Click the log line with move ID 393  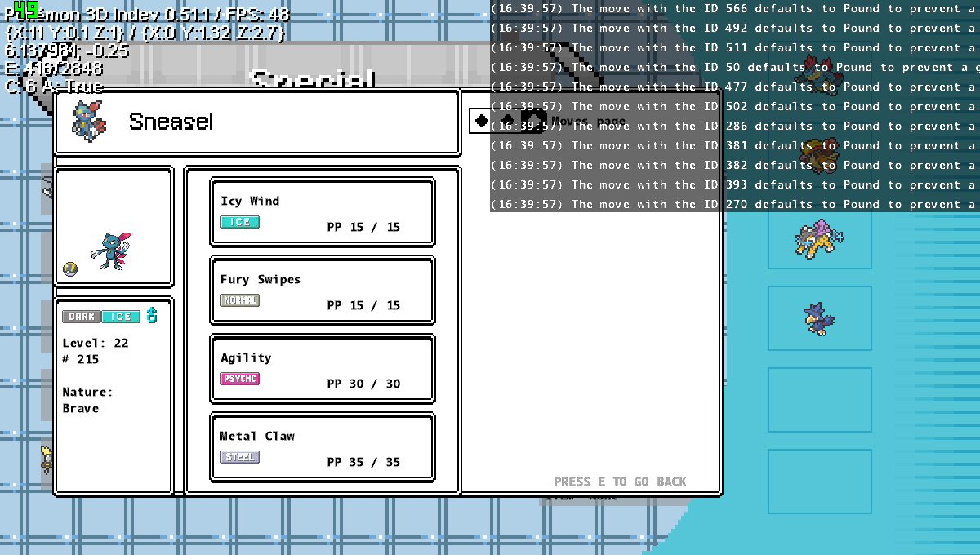[x=733, y=184]
